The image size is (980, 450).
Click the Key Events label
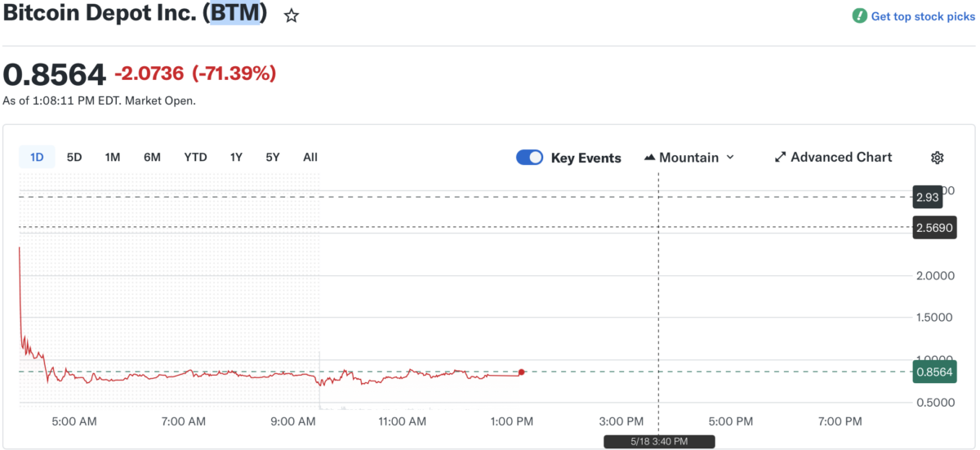[x=586, y=158]
